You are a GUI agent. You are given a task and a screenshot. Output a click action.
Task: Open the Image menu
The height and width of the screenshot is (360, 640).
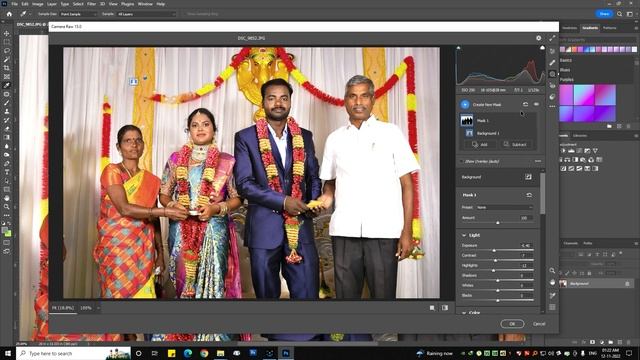tap(38, 4)
